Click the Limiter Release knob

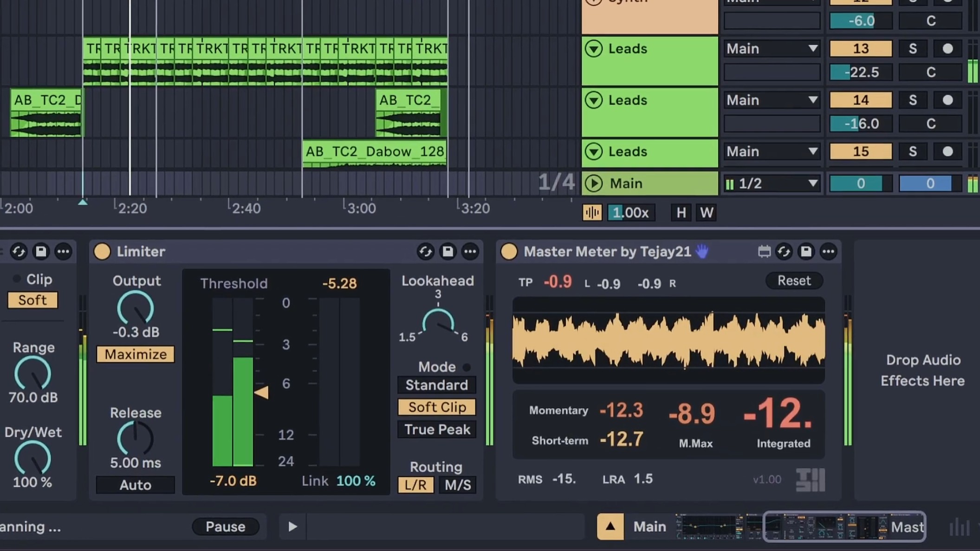135,438
